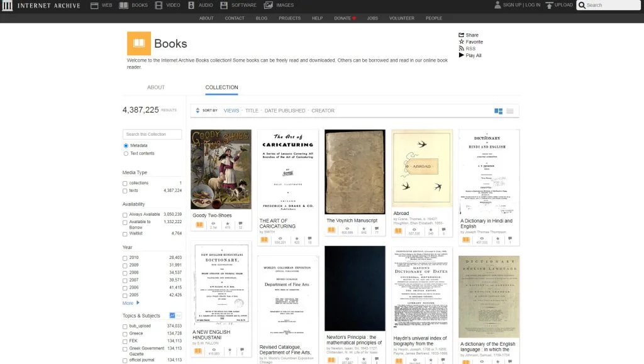Click the user profile icon
The image size is (644, 364).
[497, 5]
